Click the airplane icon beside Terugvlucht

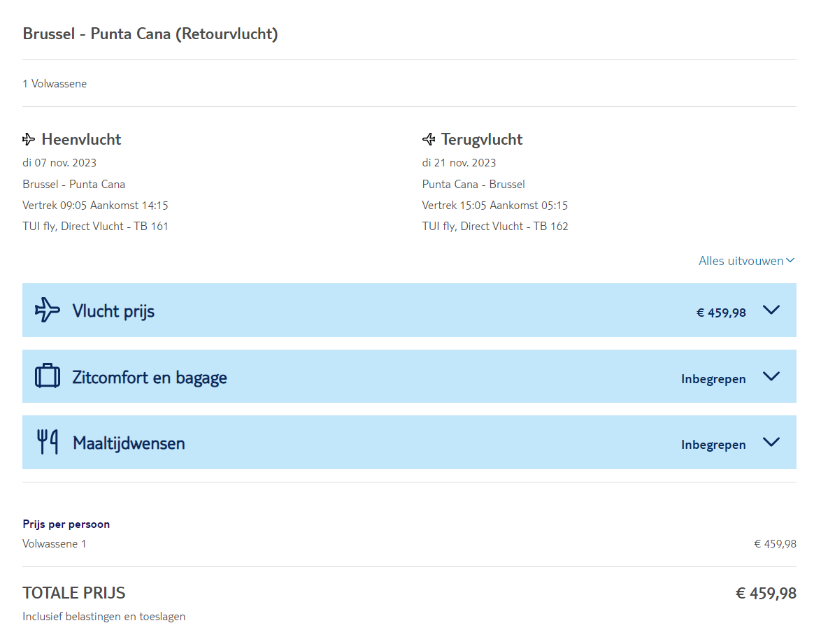point(429,140)
